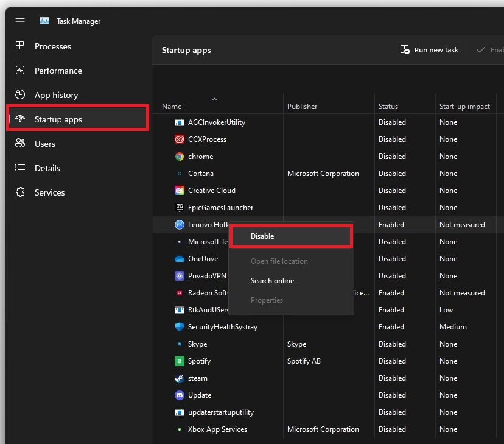This screenshot has height=444, width=504.
Task: Select the Xbox App Services row
Action: (x=217, y=429)
